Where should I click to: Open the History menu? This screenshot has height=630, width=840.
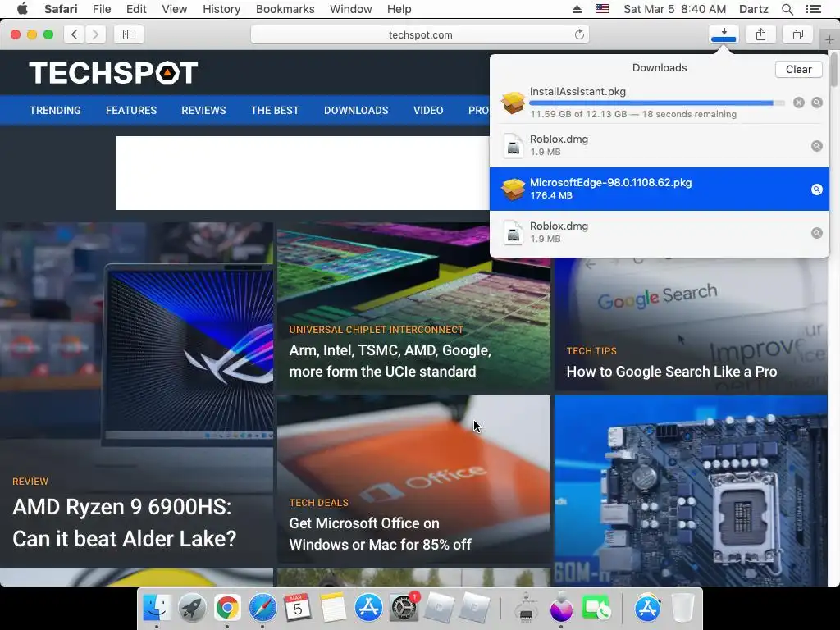tap(221, 9)
